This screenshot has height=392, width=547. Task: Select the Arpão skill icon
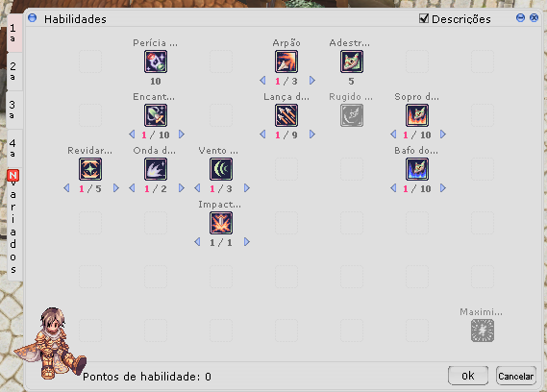[286, 61]
